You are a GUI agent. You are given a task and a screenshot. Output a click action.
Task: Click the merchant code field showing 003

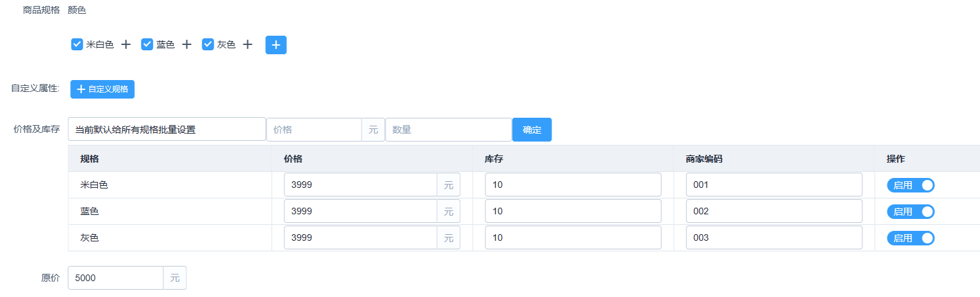coord(774,238)
